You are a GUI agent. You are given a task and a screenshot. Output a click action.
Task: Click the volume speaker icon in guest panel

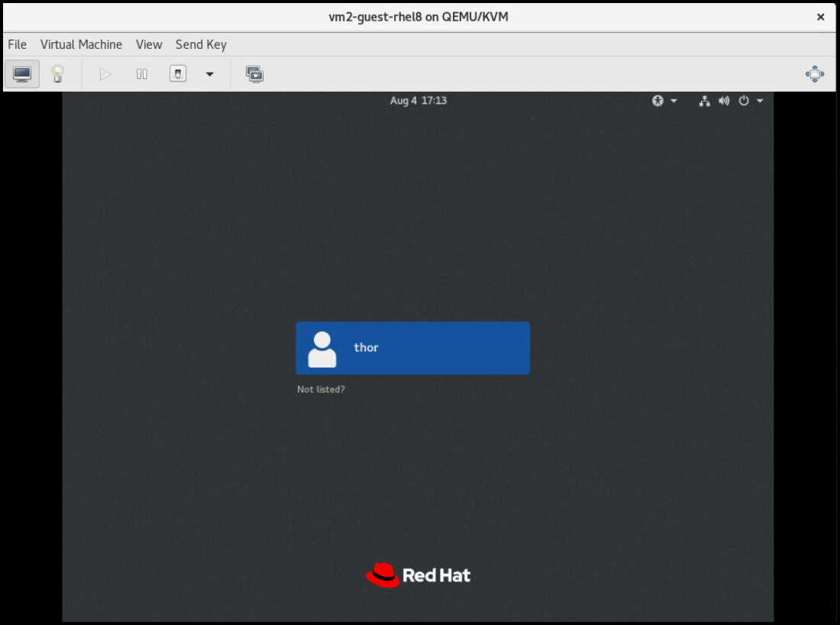click(x=723, y=101)
